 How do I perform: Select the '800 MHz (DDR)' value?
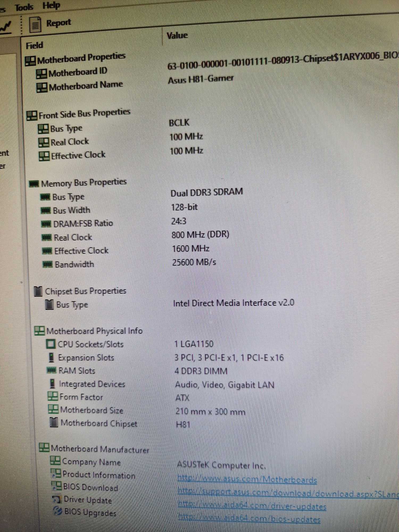coord(201,235)
